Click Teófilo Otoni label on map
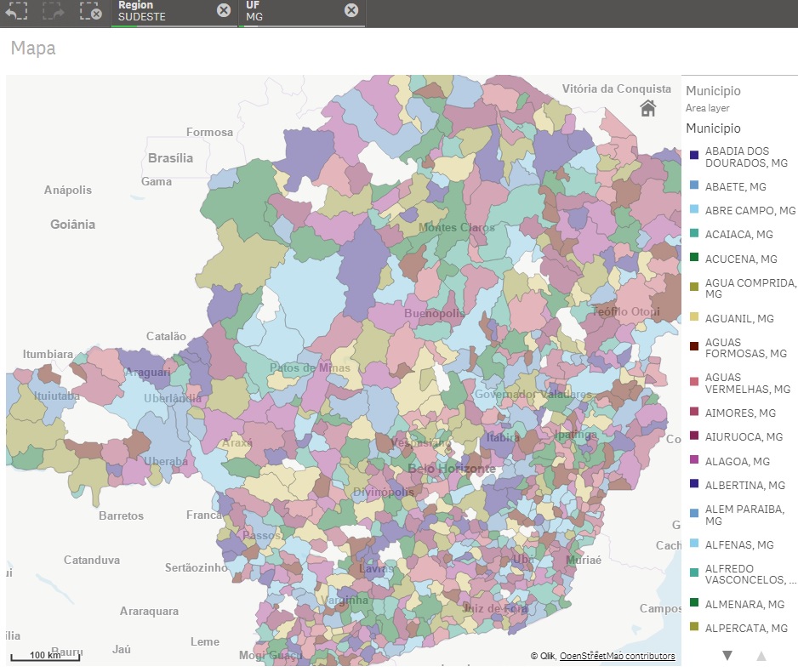 [625, 311]
